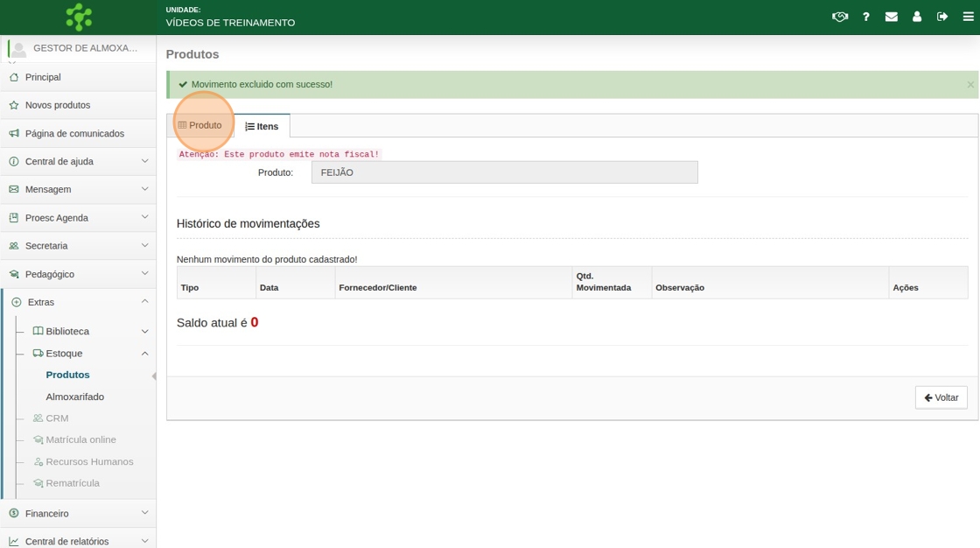Viewport: 980px width, 548px height.
Task: Click GESTOR DE ALMOXA user label
Action: (x=85, y=48)
